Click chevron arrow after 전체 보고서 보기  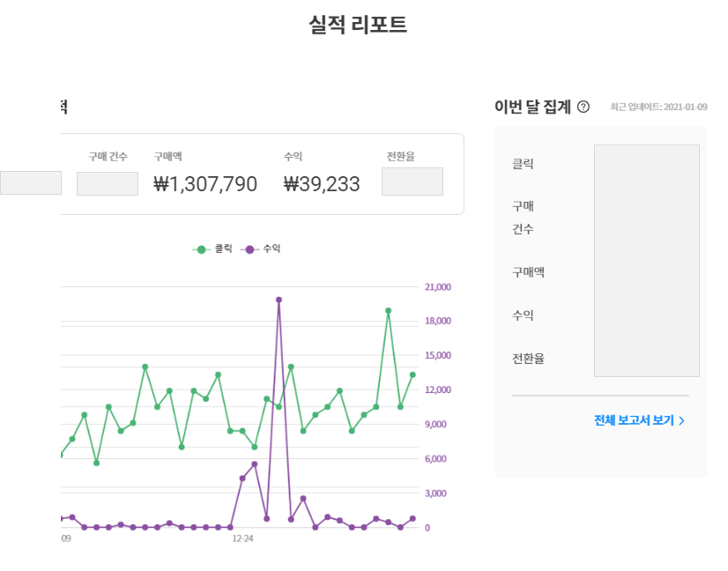coord(681,421)
